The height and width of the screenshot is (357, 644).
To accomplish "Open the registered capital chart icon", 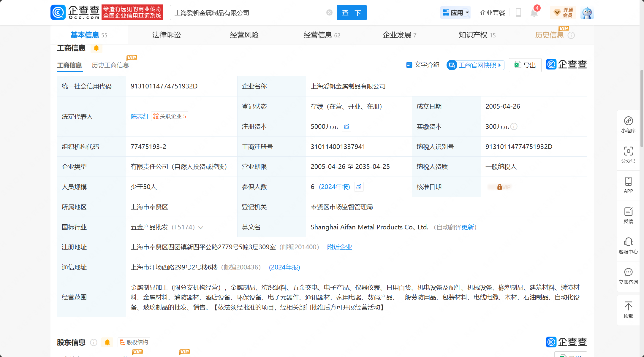I will [346, 127].
